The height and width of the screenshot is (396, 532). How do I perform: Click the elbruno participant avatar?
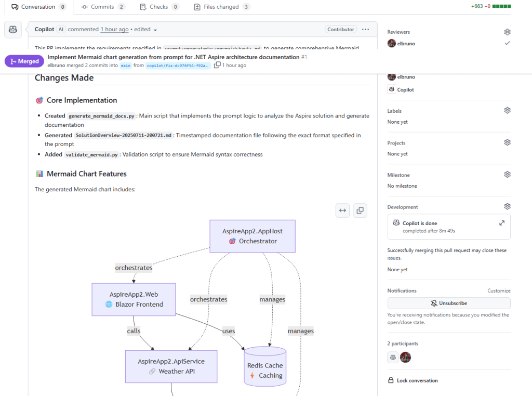click(406, 357)
